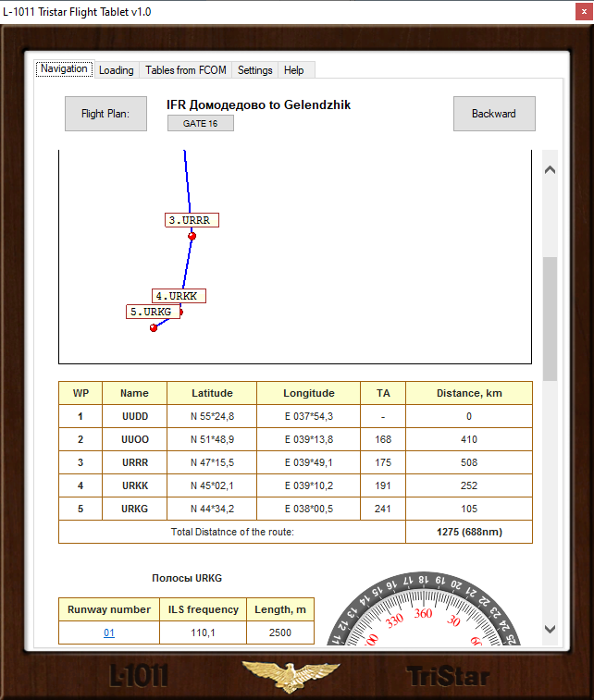The height and width of the screenshot is (700, 594).
Task: Click the IFR Домодедово to Gelendzhik title
Action: click(258, 104)
